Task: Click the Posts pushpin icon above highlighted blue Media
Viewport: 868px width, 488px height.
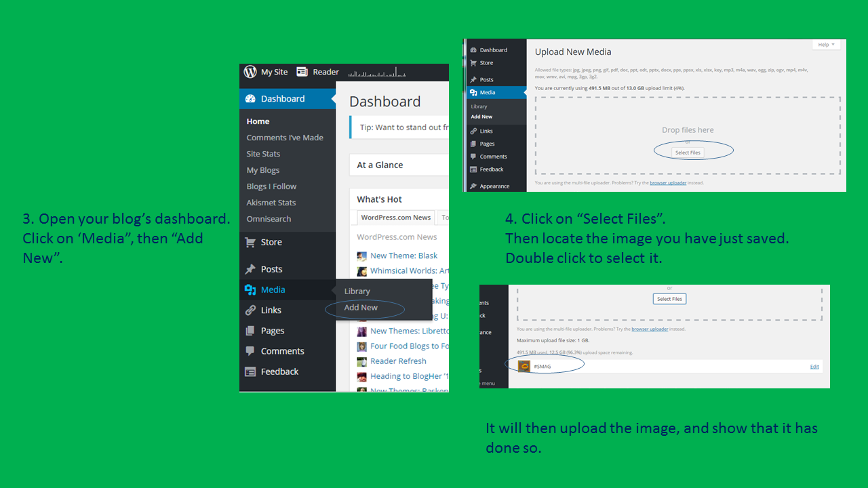Action: tap(250, 269)
